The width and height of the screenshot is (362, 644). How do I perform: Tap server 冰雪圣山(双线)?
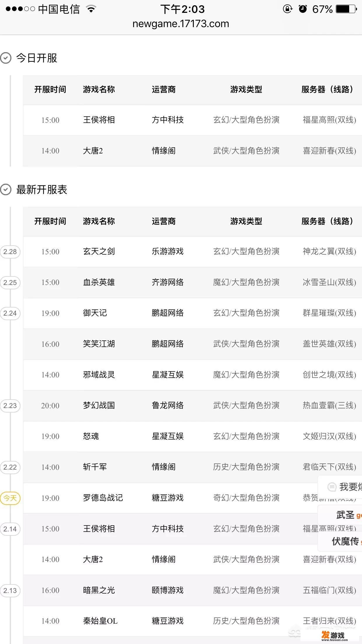329,282
